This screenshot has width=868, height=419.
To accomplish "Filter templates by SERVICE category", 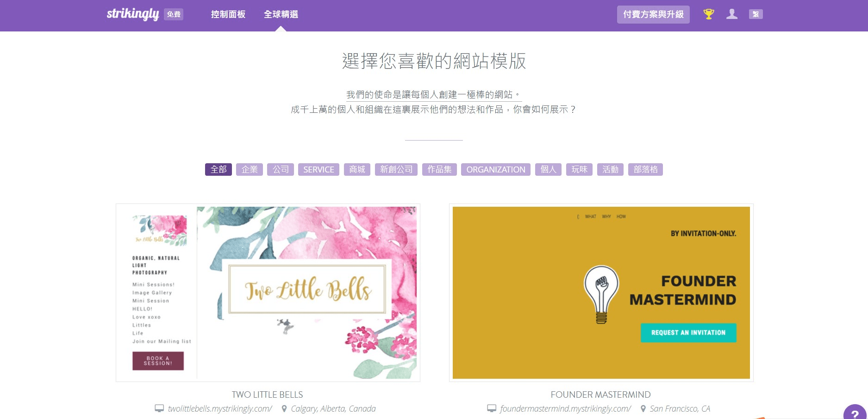I will click(x=318, y=169).
